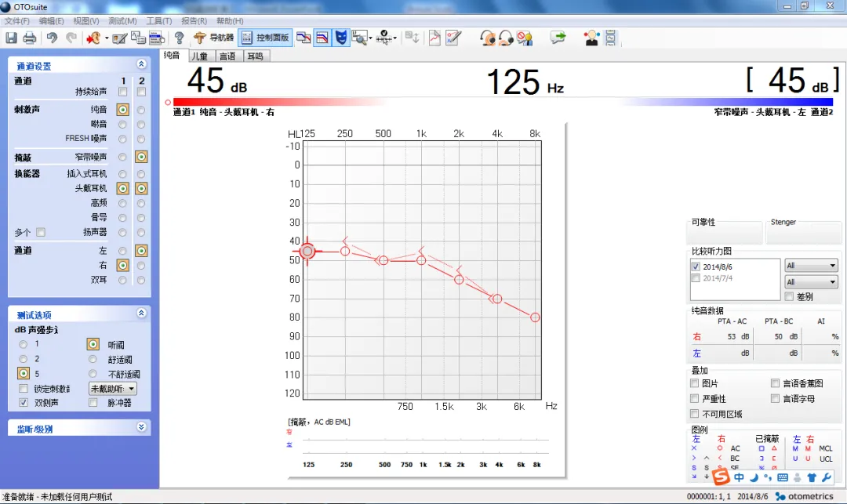
Task: Click the blue masking face icon
Action: pyautogui.click(x=341, y=38)
